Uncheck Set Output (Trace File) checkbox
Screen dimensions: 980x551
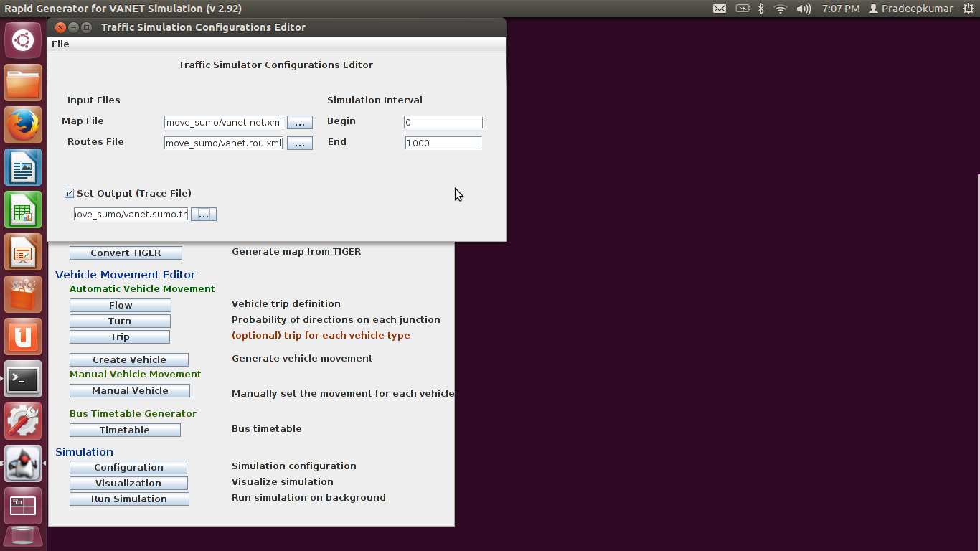[69, 194]
